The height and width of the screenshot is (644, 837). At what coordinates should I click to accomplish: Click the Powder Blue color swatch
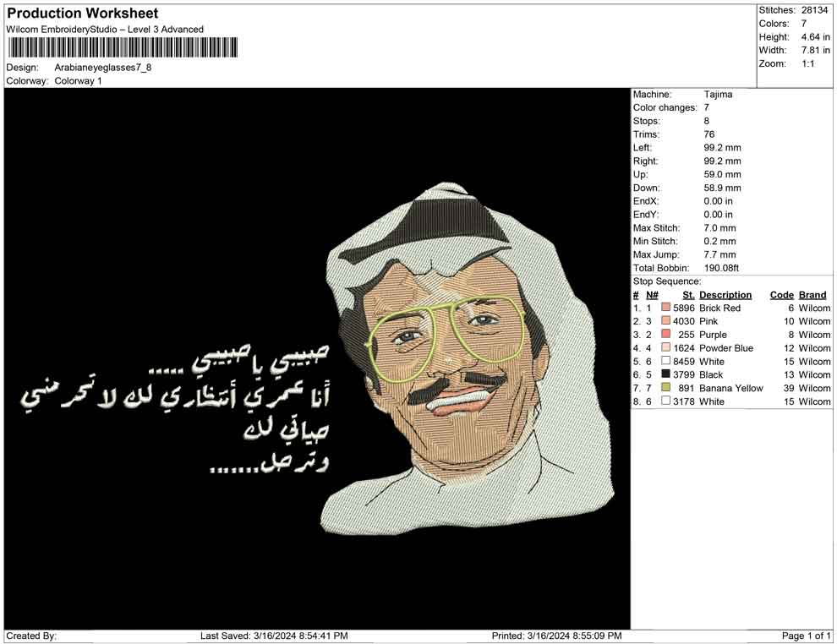coord(665,347)
